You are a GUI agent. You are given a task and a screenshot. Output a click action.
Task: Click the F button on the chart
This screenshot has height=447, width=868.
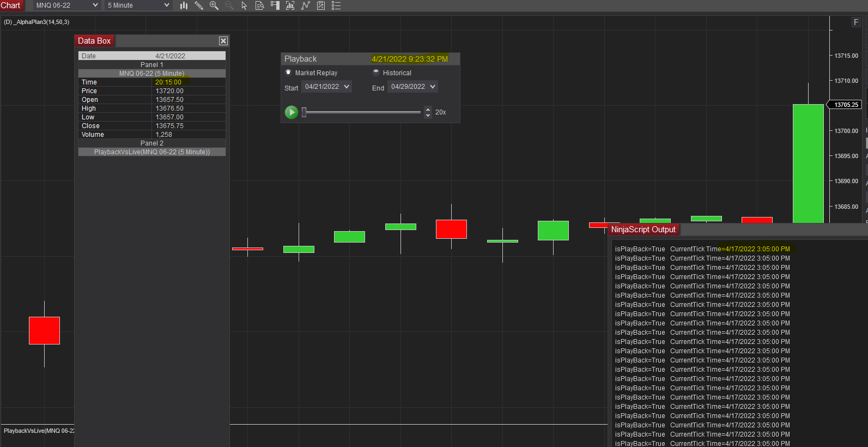[x=856, y=22]
